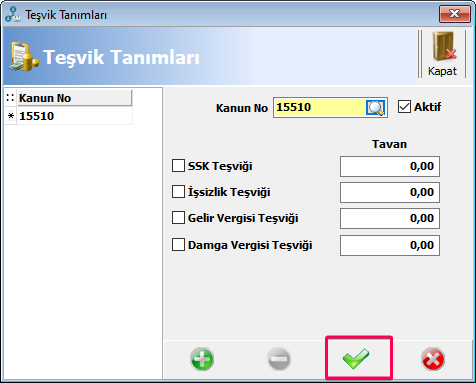The height and width of the screenshot is (383, 476).
Task: Click the title bar application icon
Action: [13, 15]
